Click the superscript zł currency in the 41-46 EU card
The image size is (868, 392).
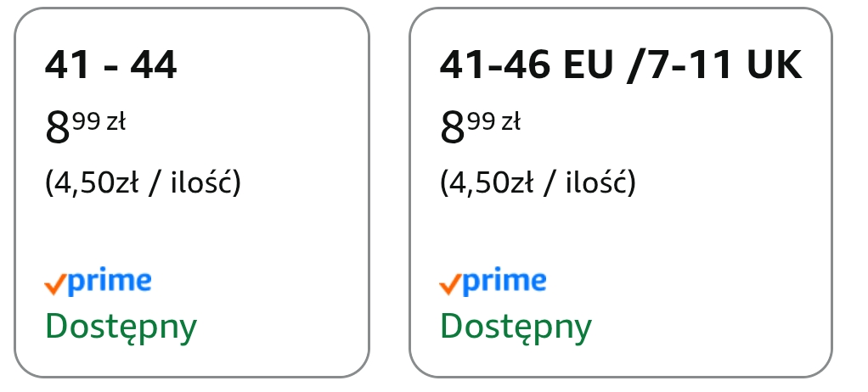click(x=510, y=121)
